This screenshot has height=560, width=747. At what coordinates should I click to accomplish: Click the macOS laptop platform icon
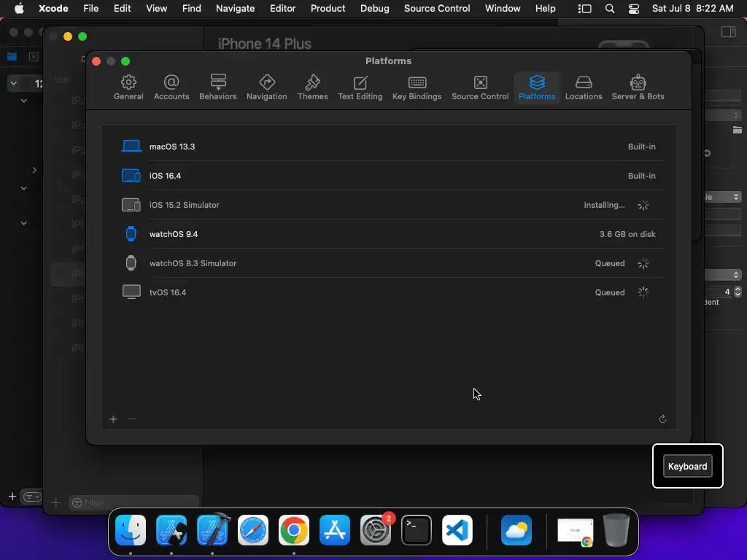[x=131, y=146]
